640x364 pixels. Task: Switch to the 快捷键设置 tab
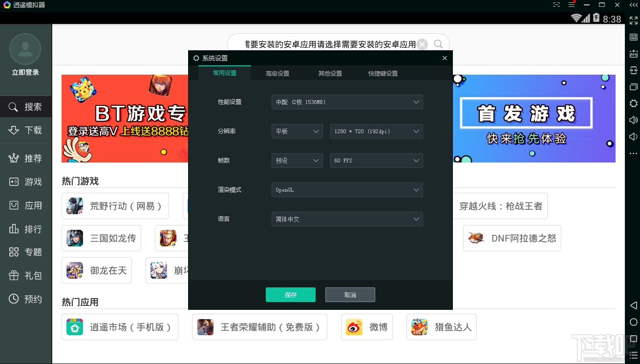383,73
